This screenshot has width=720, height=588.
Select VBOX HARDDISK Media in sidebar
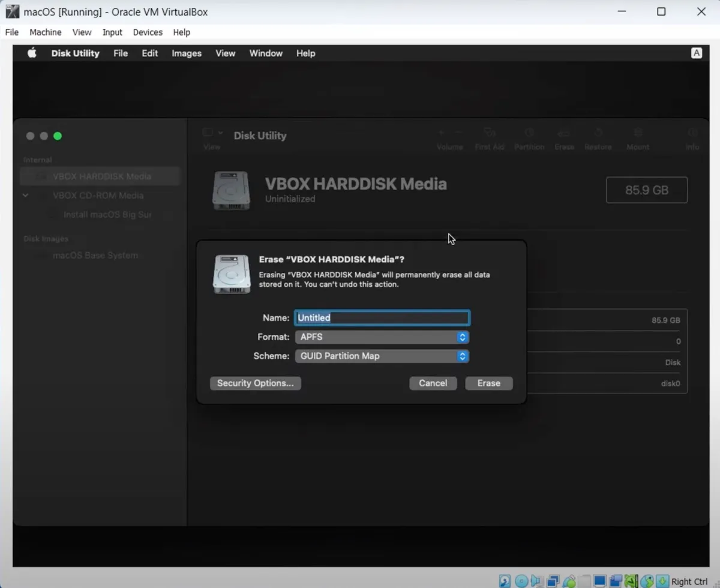pos(100,176)
